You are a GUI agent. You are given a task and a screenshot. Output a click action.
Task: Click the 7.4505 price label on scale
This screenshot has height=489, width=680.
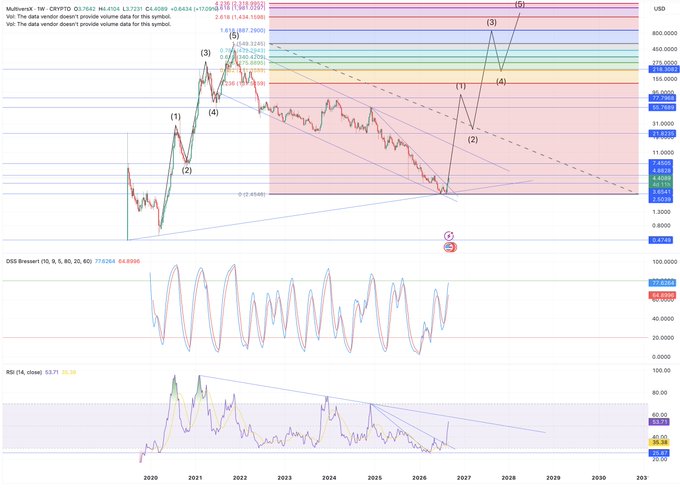tap(661, 163)
